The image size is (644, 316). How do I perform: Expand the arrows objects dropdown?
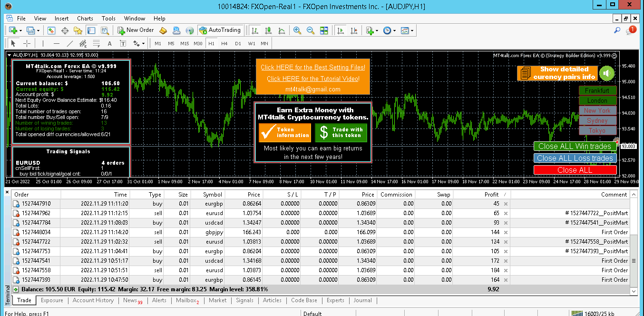tap(143, 43)
